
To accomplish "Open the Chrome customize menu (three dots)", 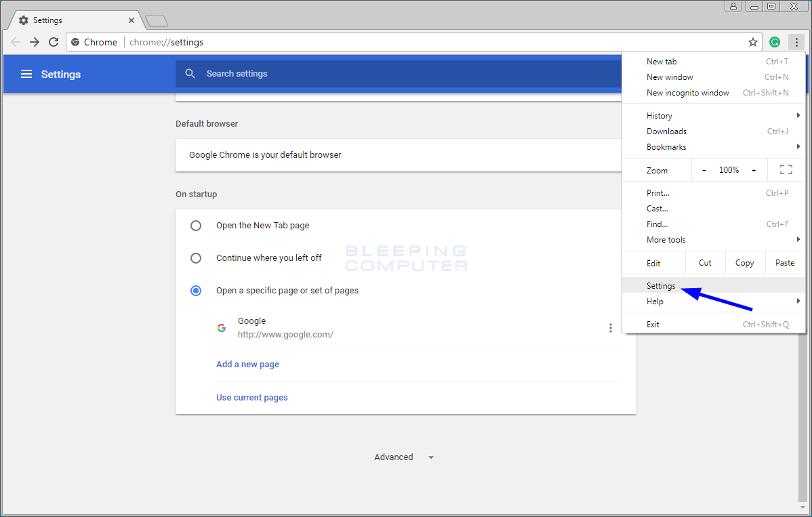I will pyautogui.click(x=796, y=42).
